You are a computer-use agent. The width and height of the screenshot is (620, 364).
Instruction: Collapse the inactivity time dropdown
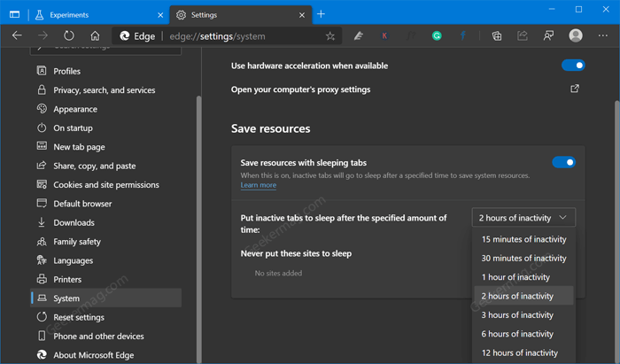pyautogui.click(x=523, y=217)
